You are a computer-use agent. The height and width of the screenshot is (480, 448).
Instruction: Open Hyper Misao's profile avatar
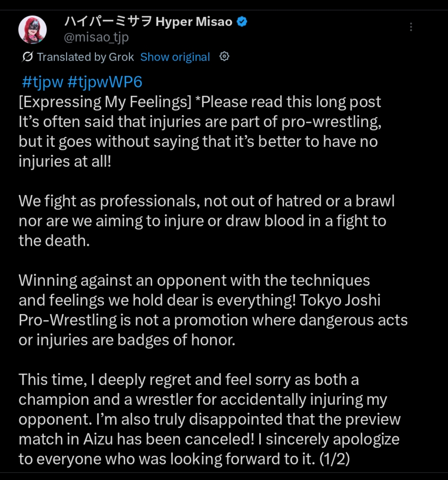[x=32, y=30]
